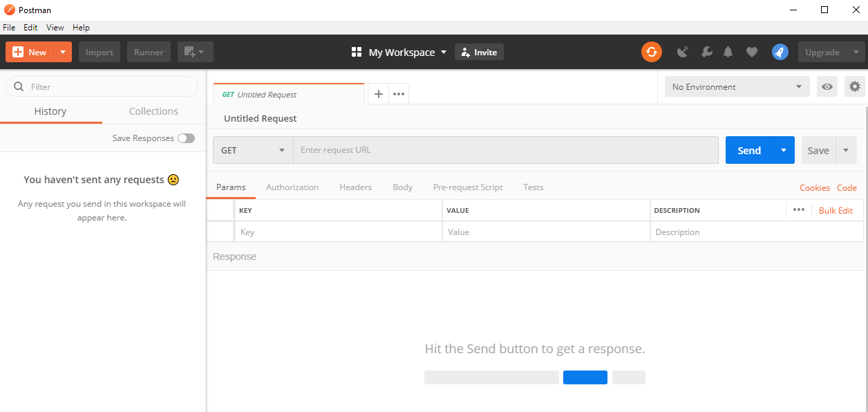The width and height of the screenshot is (868, 412).
Task: Add a new request tab
Action: click(378, 94)
